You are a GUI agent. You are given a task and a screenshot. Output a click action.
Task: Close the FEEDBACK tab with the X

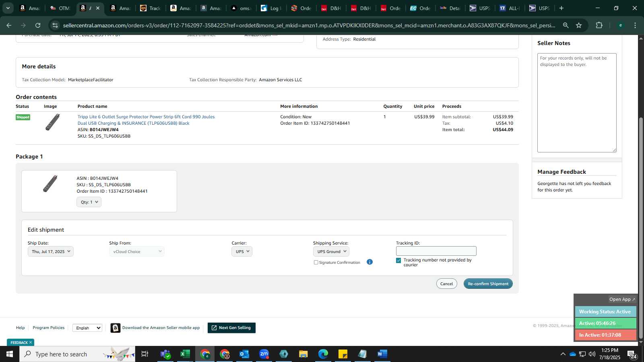(31, 342)
